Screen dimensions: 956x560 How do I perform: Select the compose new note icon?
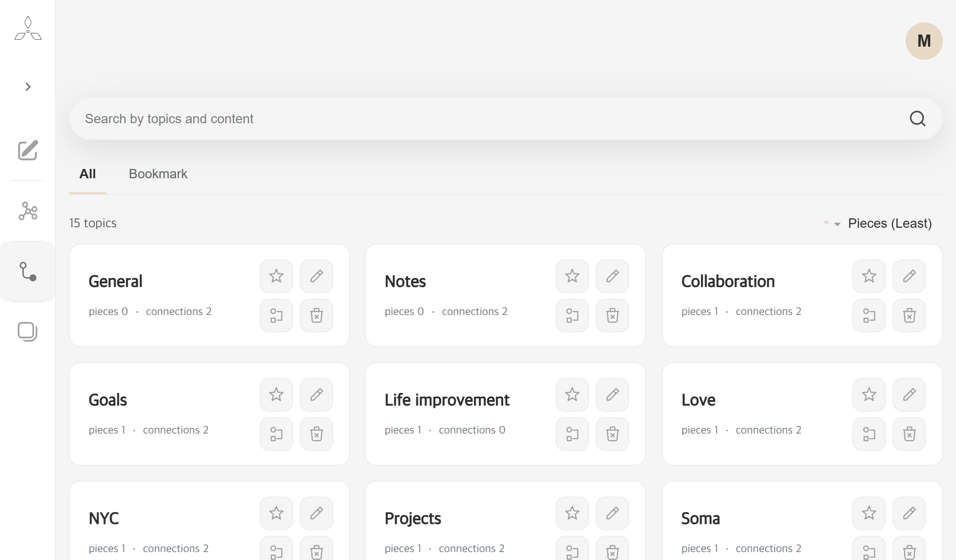[x=28, y=151]
